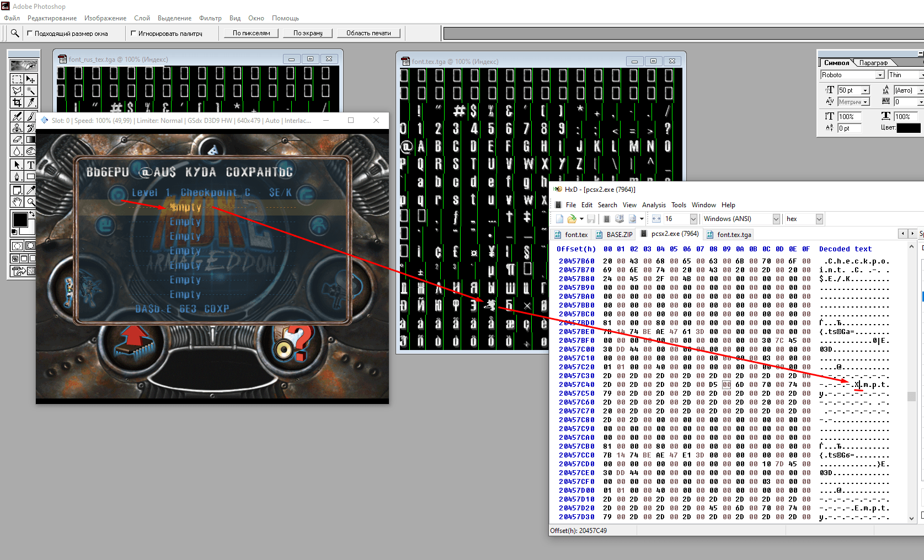
Task: Click the 'По пикселям' button
Action: pos(251,33)
